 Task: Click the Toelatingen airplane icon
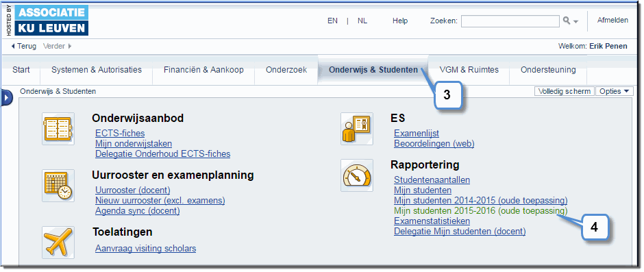pyautogui.click(x=58, y=242)
